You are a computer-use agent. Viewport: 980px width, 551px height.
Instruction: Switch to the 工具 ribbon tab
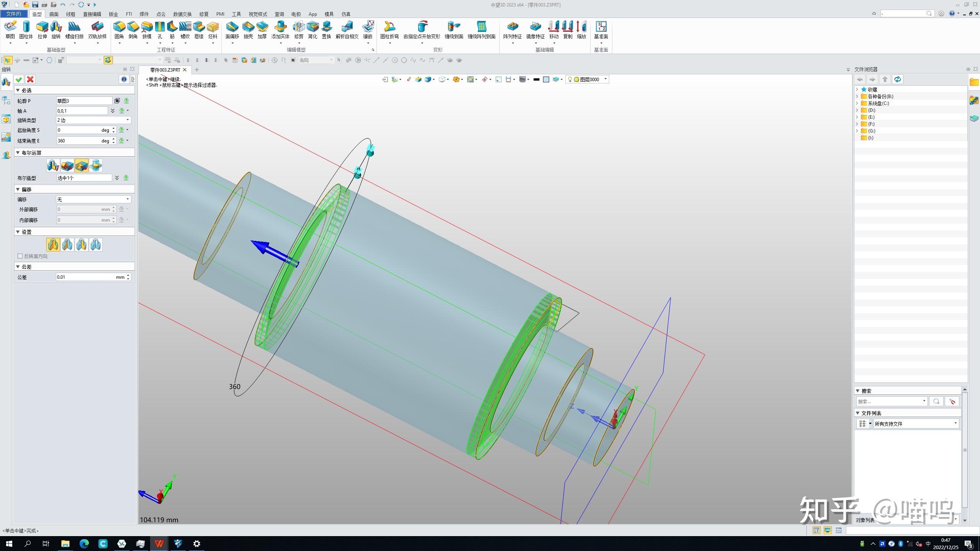[x=236, y=14]
